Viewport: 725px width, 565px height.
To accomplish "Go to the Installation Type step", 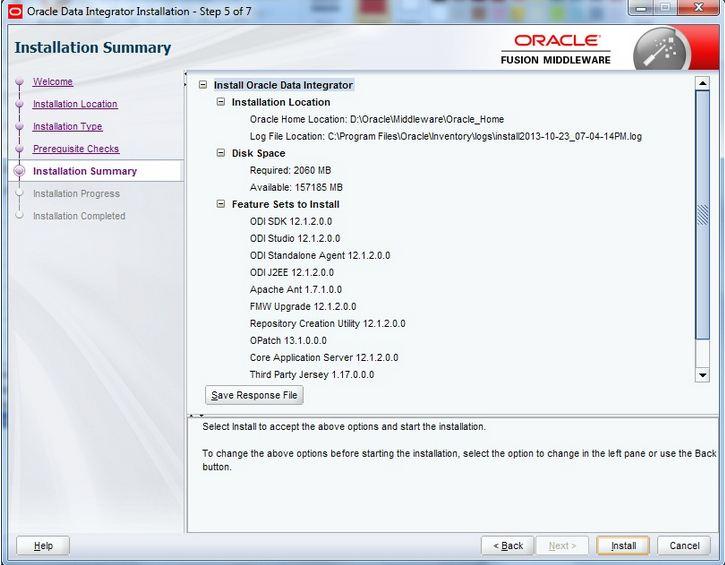I will click(68, 126).
